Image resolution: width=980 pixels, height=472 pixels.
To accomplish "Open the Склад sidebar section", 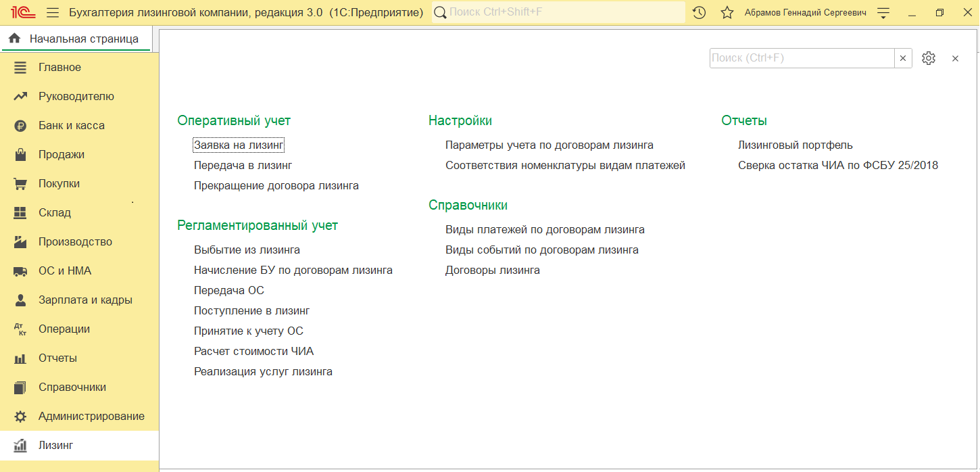I will click(54, 213).
